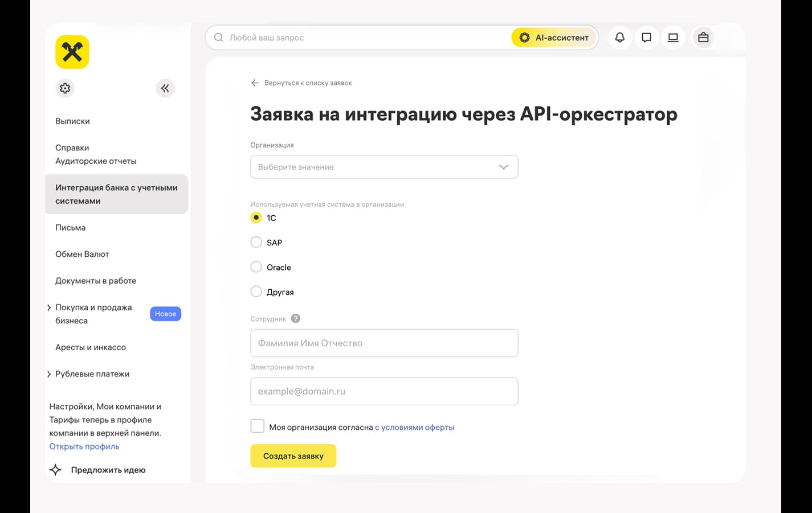Focus the Фамилия Имя Отчество field
The width and height of the screenshot is (812, 513).
click(x=384, y=343)
